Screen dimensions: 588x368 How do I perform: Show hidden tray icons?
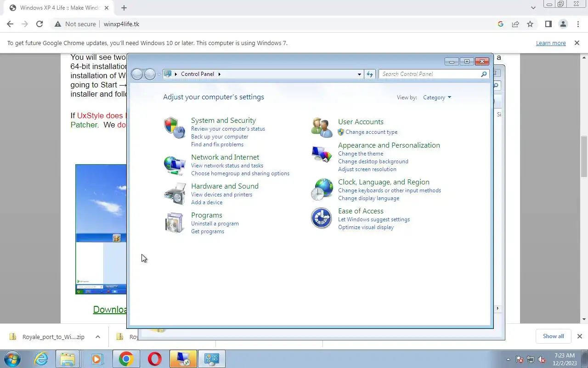[x=508, y=360]
